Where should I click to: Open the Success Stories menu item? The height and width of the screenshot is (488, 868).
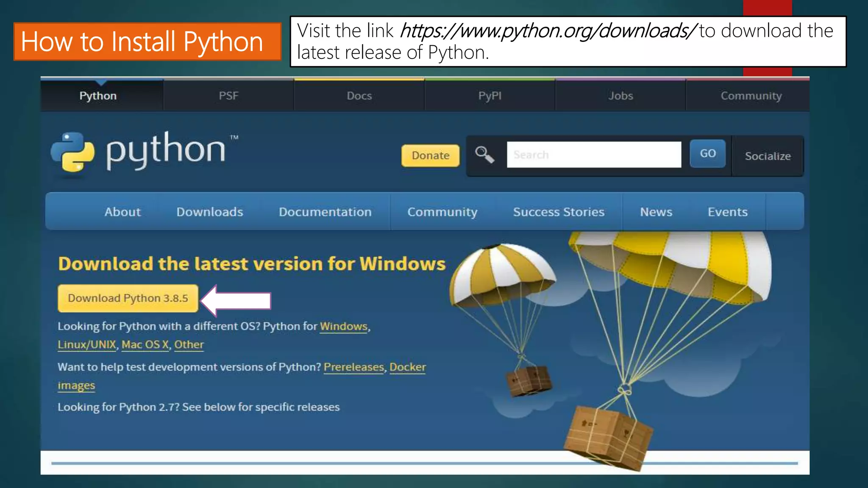coord(559,212)
